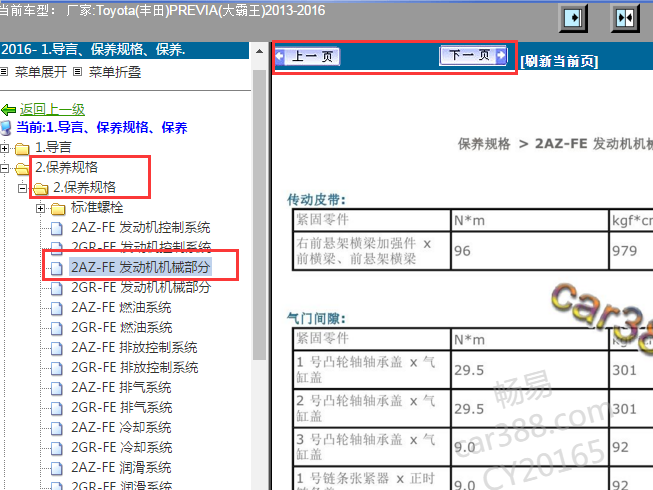Collapse the top-level 2.保养规格 node
Viewport: 653px width, 490px height.
5,168
